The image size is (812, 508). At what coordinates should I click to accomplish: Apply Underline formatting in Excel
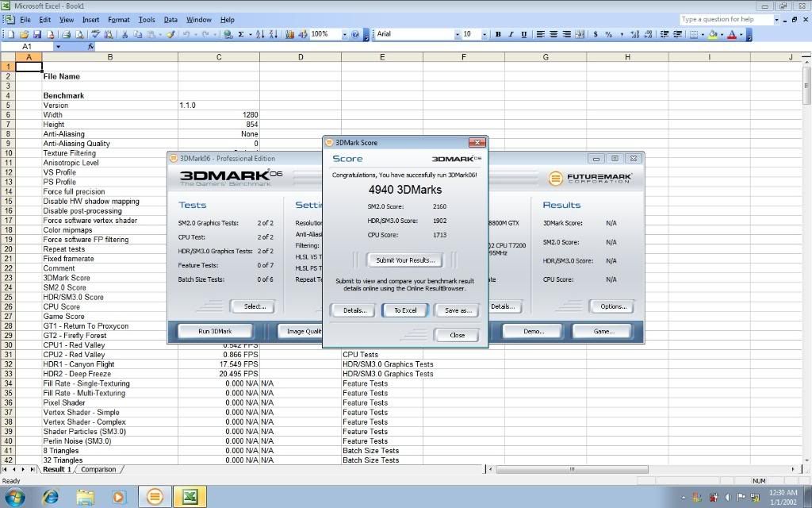(523, 34)
